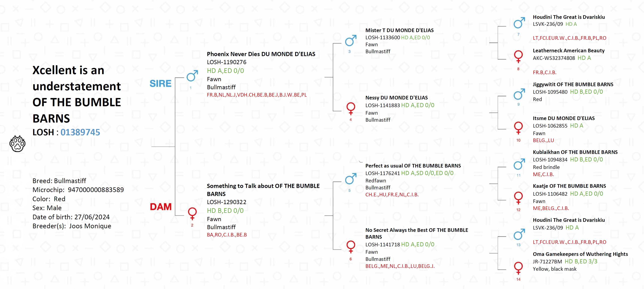
Task: Click the red DAM label
Action: [161, 207]
